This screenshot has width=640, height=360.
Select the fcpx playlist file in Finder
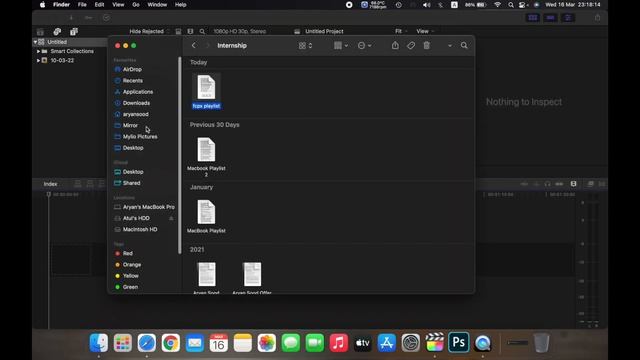point(206,91)
